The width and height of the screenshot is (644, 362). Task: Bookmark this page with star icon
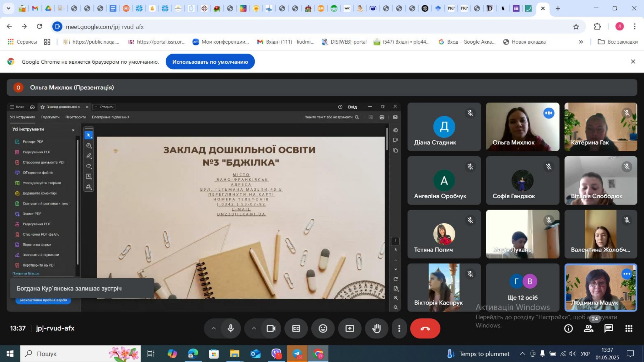(576, 26)
